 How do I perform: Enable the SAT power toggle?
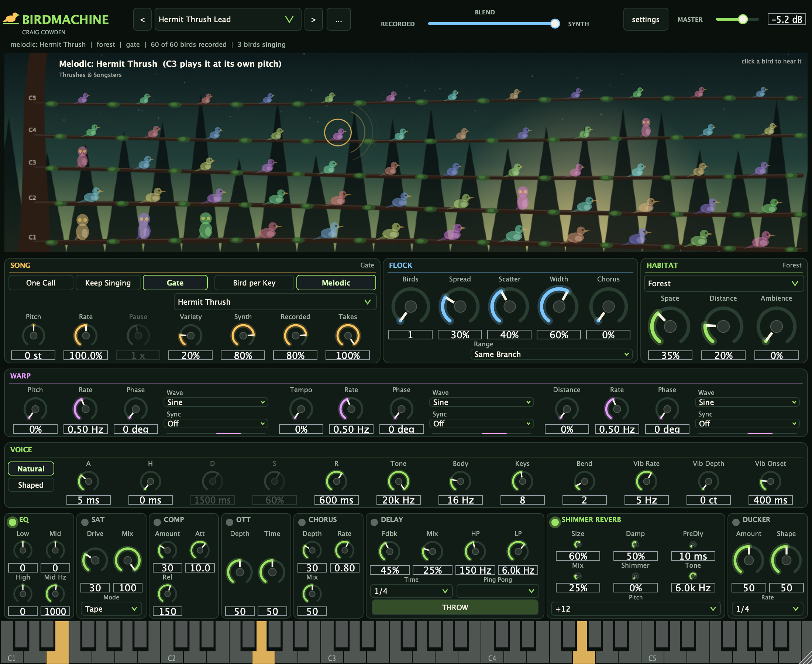pos(85,522)
